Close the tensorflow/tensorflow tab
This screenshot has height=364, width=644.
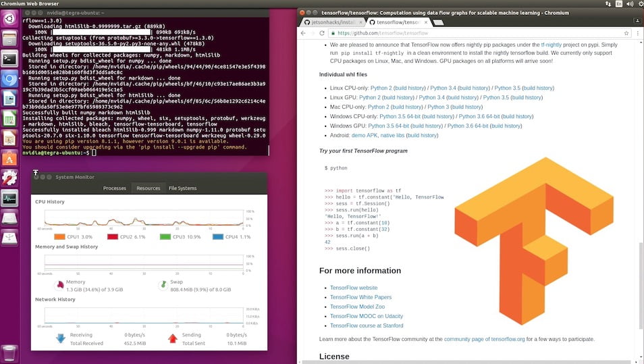(x=426, y=22)
